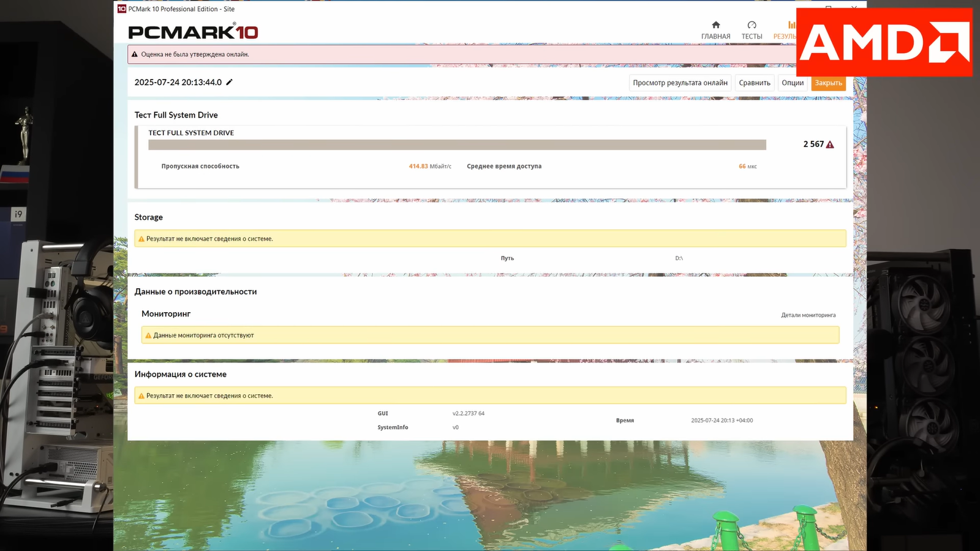This screenshot has width=980, height=551.
Task: Click the PCMark 10 title bar app icon
Action: 122,9
